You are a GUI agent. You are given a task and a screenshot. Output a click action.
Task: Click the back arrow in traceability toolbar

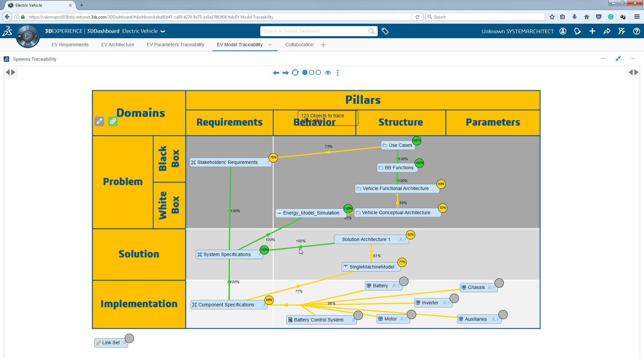[276, 72]
